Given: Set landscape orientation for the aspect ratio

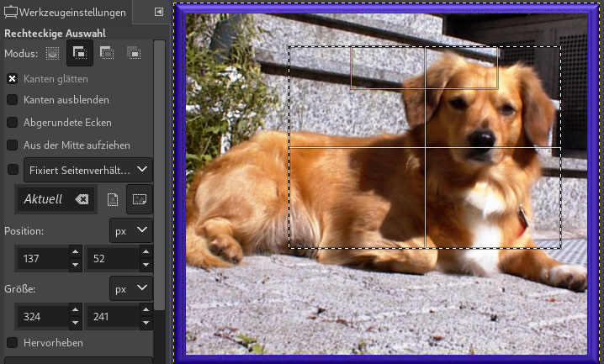Looking at the screenshot, I should tap(139, 199).
